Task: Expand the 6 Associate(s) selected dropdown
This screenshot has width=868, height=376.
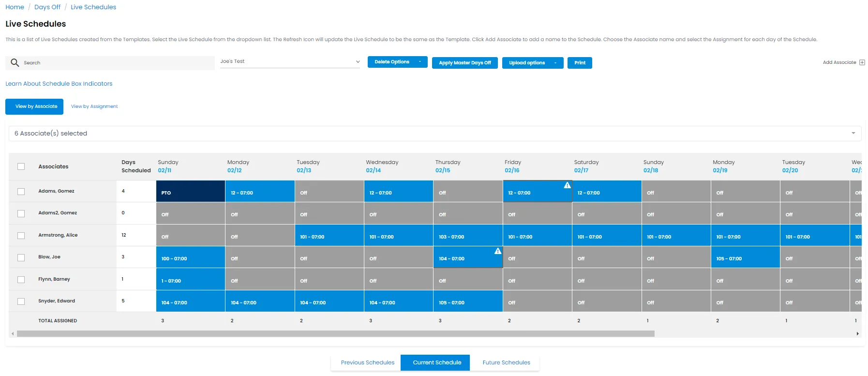Action: (x=853, y=133)
